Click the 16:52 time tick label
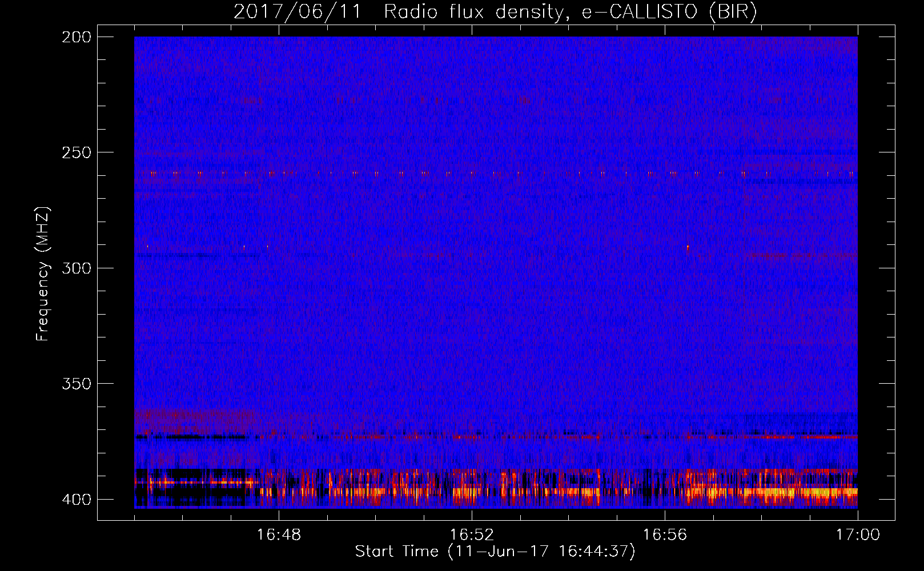 [x=472, y=534]
